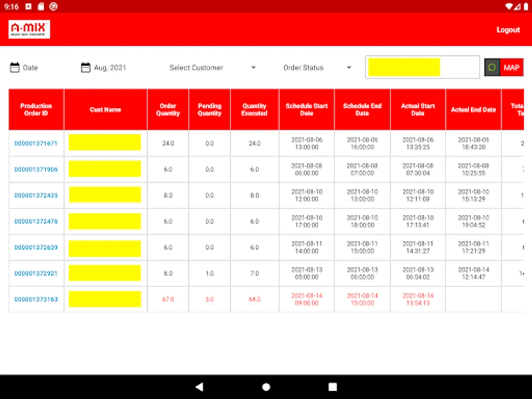Click actual start 2021-08-08 07:30:04
532x399 pixels.
418,169
